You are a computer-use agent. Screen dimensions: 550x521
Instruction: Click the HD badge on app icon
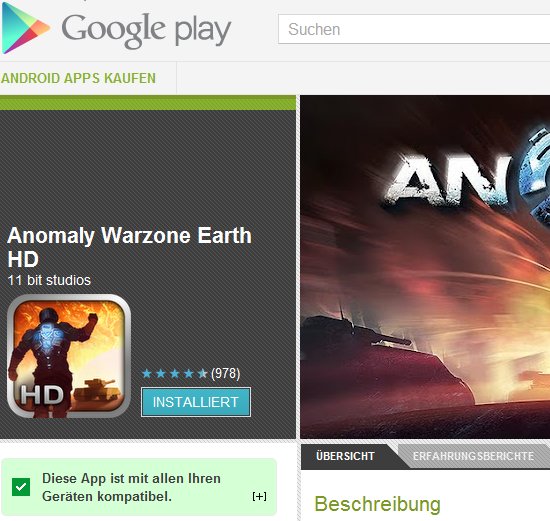tap(42, 395)
